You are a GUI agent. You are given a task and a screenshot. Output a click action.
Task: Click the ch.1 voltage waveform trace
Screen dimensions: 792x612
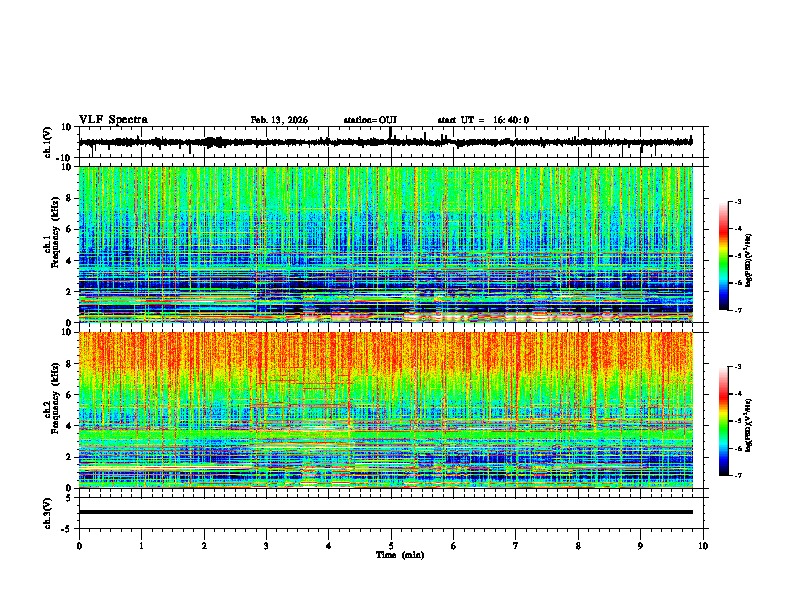pyautogui.click(x=385, y=142)
